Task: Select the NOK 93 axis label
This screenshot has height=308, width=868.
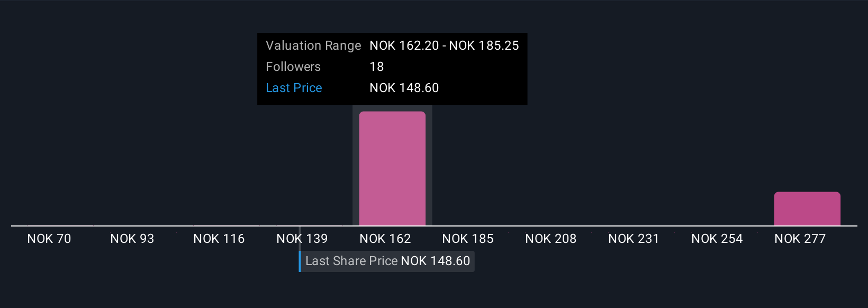Action: tap(132, 239)
